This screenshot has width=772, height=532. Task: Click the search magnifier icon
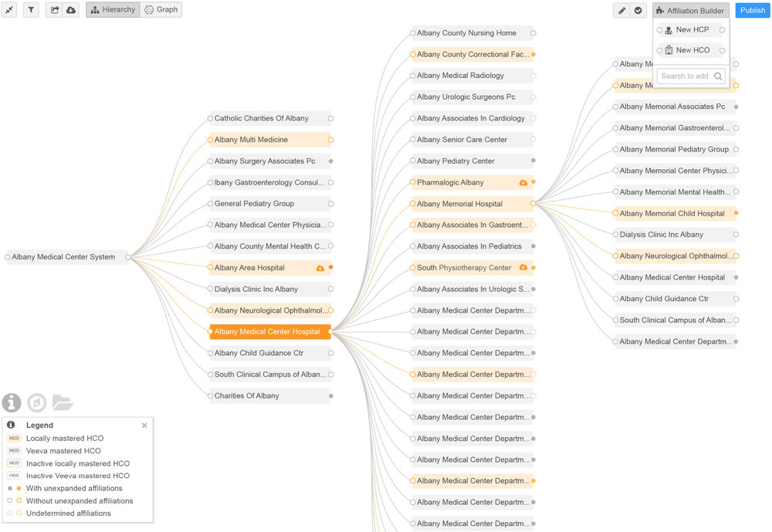(718, 76)
